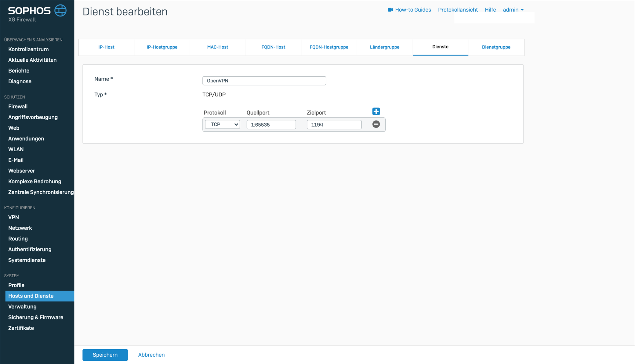The width and height of the screenshot is (635, 364).
Task: Open the MAC-Host tab
Action: coord(217,47)
